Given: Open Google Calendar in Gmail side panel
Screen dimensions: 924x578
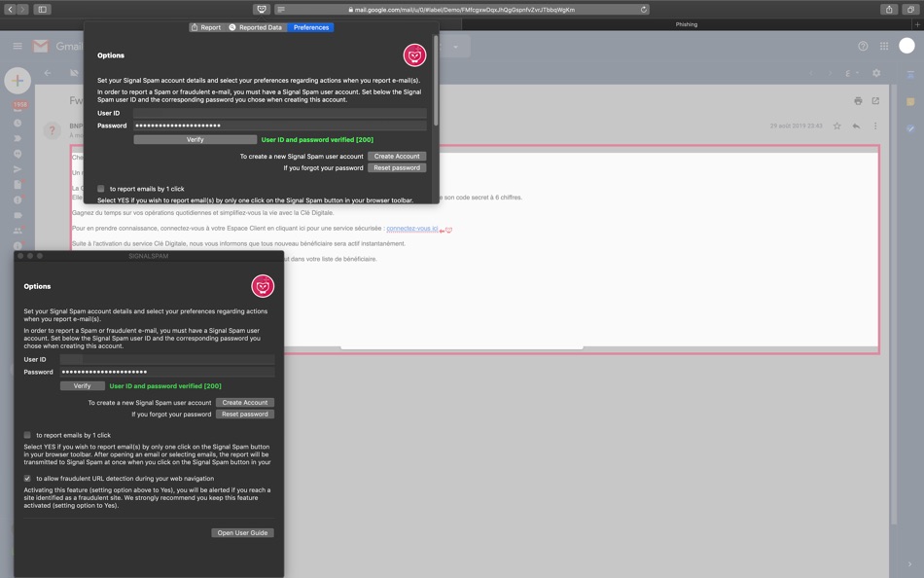Looking at the screenshot, I should pyautogui.click(x=910, y=74).
